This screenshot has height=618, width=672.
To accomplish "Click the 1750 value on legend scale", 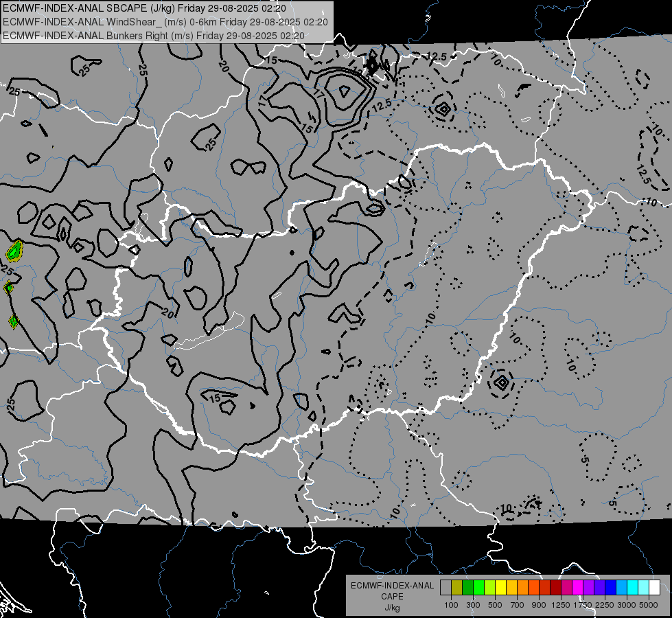I will pos(583,605).
